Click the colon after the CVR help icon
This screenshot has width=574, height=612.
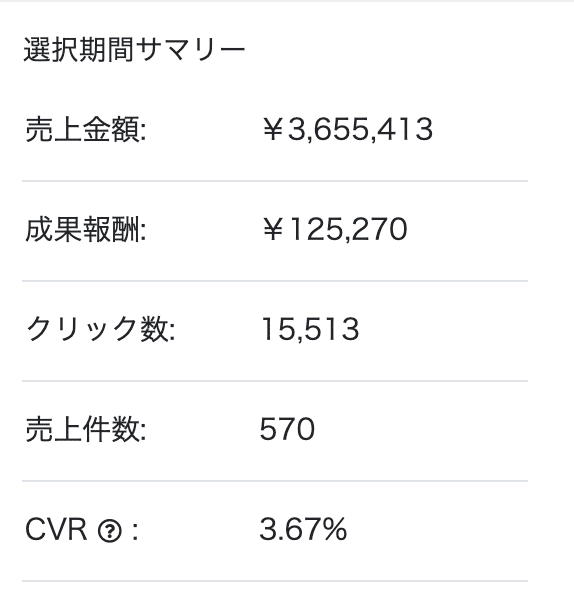(x=135, y=532)
